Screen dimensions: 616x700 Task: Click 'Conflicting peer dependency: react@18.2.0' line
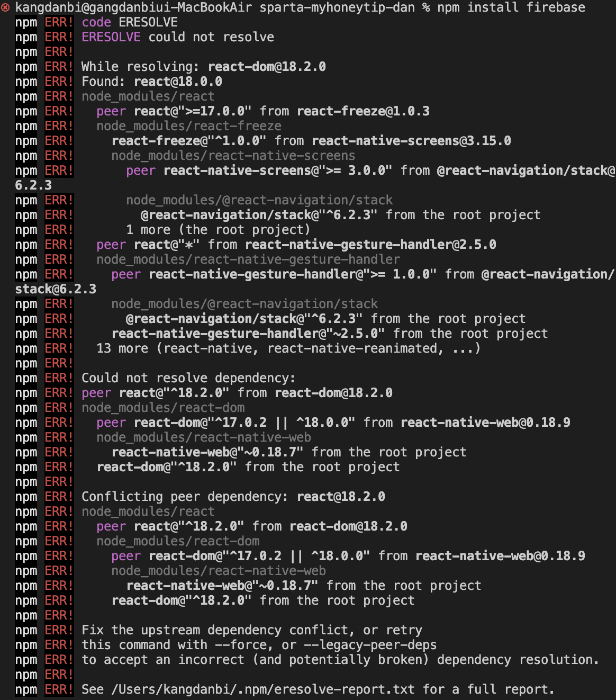coord(233,497)
